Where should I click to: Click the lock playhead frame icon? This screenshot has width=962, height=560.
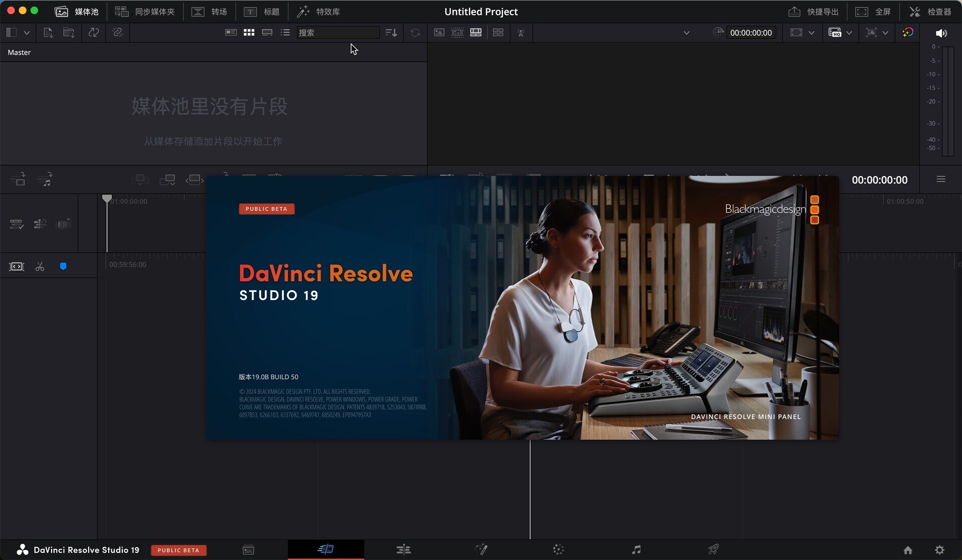point(17,266)
